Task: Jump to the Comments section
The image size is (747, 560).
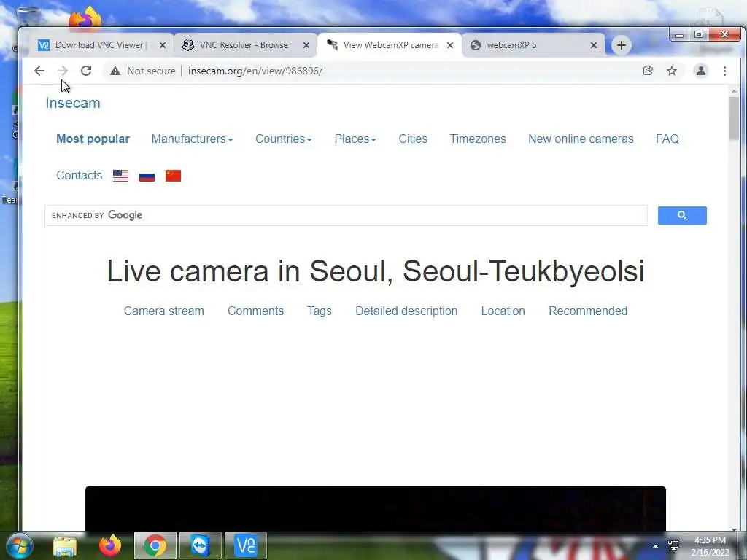Action: tap(255, 311)
